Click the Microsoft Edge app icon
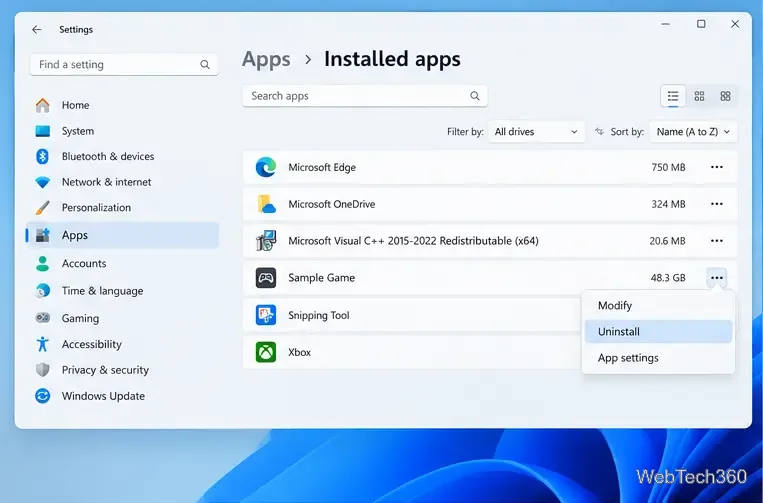This screenshot has height=503, width=763. pos(266,167)
